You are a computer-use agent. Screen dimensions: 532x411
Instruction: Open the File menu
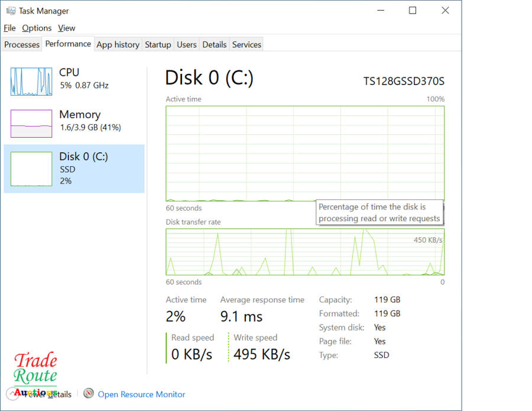[9, 28]
